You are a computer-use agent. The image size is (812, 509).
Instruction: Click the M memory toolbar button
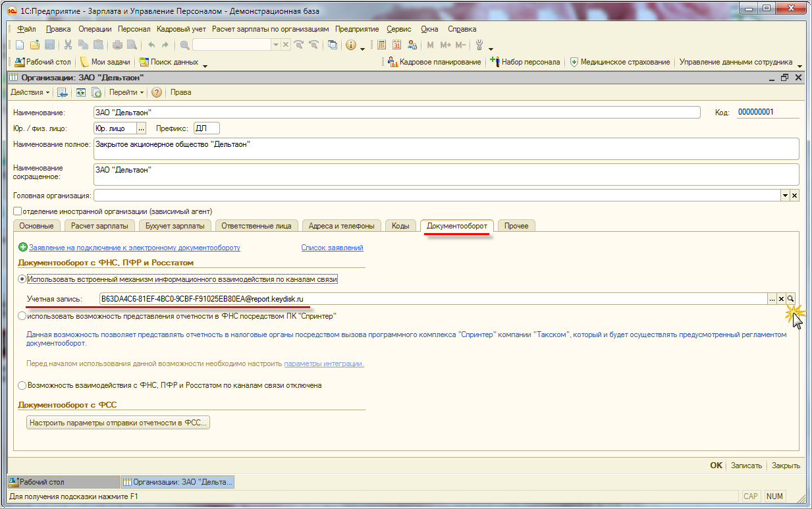431,45
